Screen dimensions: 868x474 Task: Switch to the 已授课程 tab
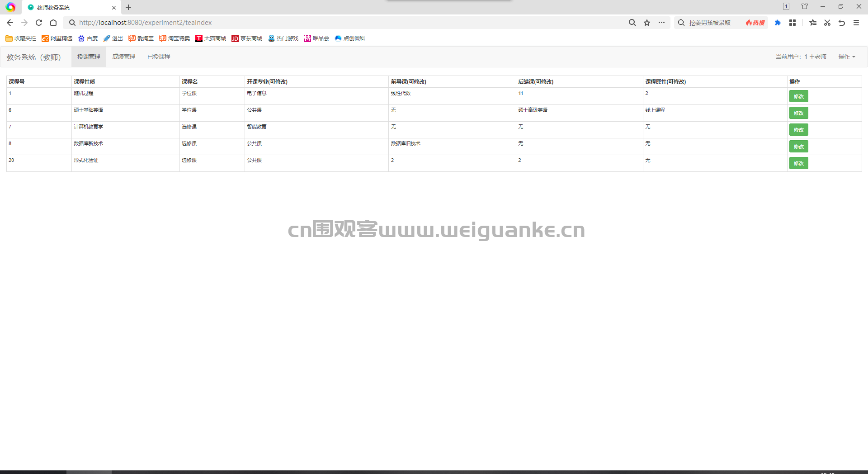[x=159, y=57]
